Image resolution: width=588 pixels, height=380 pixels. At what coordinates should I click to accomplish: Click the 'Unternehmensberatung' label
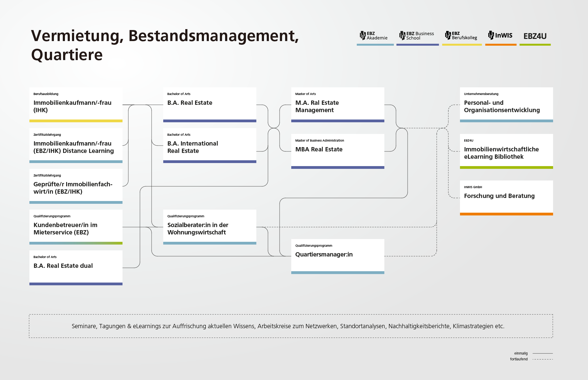481,94
